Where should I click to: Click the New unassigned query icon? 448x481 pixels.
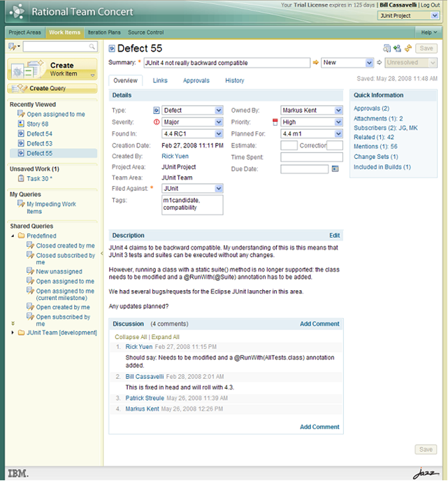click(30, 271)
